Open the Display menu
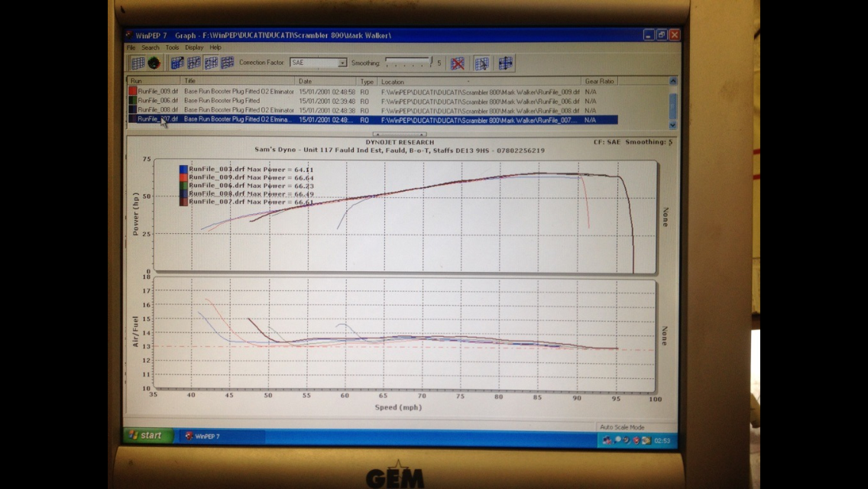Screen dimensions: 868x489 (194, 47)
